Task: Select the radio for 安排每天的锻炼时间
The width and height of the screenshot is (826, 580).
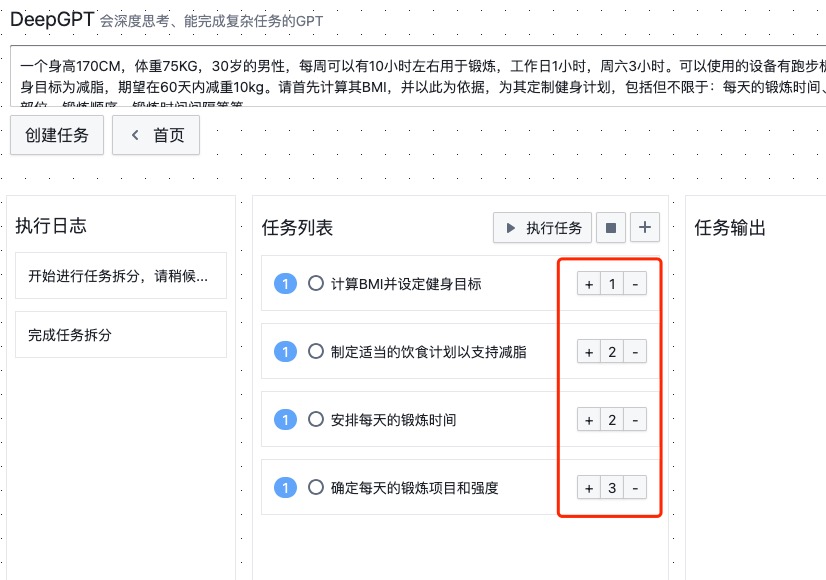Action: [x=316, y=419]
